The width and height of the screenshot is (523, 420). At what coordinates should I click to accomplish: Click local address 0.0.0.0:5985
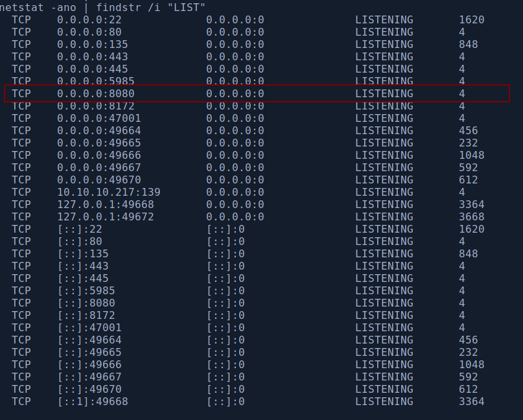coord(96,81)
